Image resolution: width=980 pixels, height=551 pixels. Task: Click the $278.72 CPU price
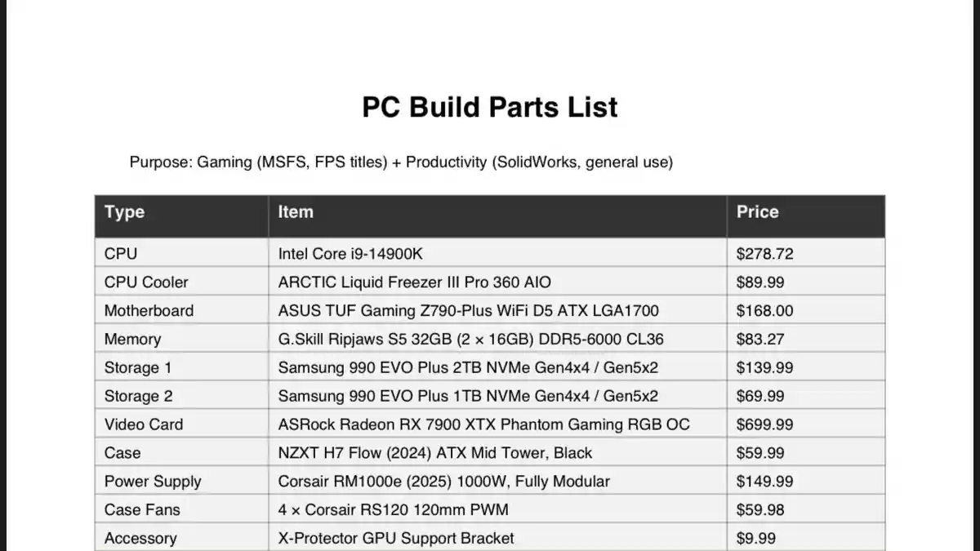tap(764, 254)
